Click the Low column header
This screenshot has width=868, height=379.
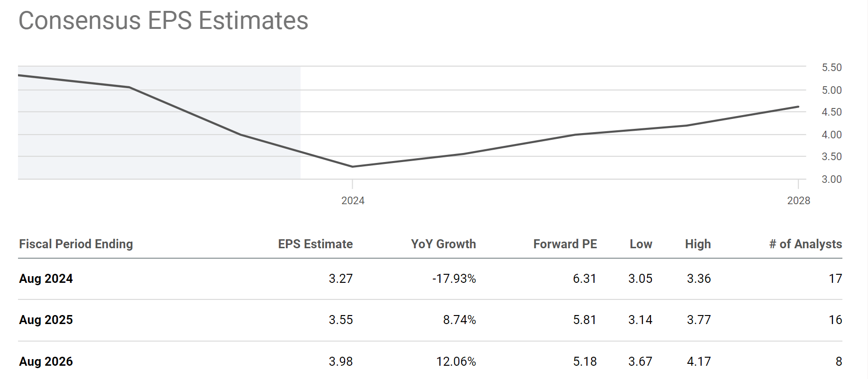point(641,244)
